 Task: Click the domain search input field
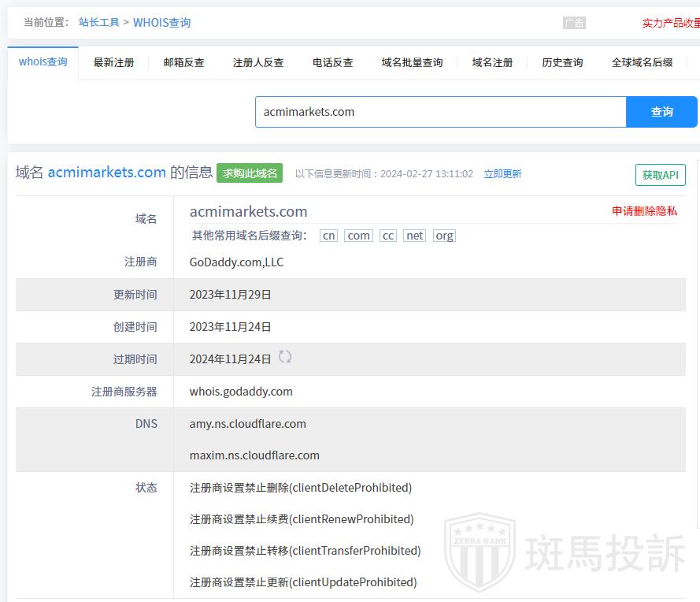pos(440,112)
